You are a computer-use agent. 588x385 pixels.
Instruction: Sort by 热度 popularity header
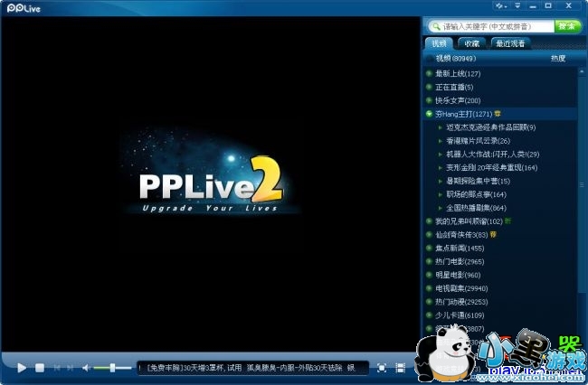pos(557,59)
